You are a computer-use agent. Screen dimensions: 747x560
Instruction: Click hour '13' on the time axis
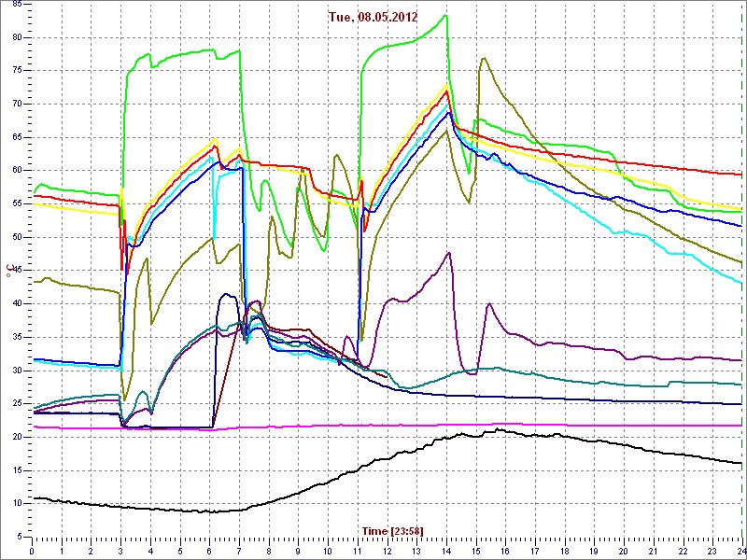click(x=416, y=551)
